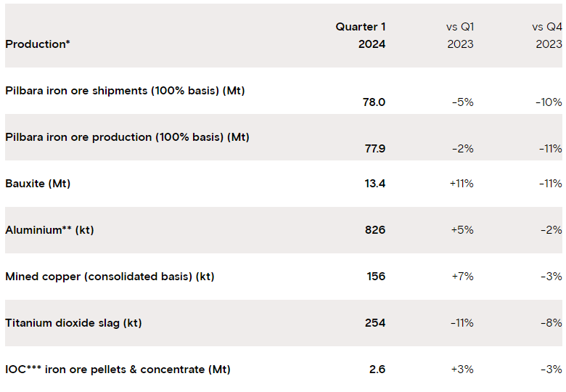Select the Aluminium** (kt) row label
Image resolution: width=566 pixels, height=392 pixels.
[x=49, y=230]
